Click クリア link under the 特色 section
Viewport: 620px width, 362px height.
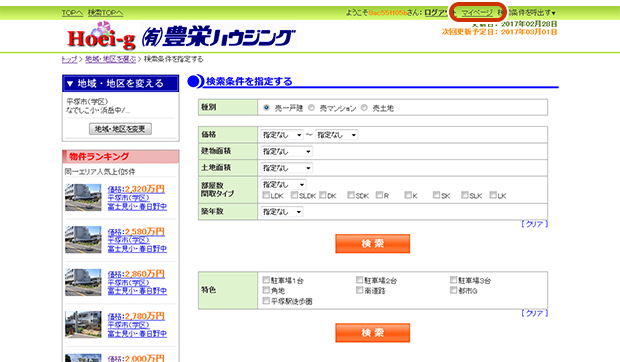pos(535,313)
